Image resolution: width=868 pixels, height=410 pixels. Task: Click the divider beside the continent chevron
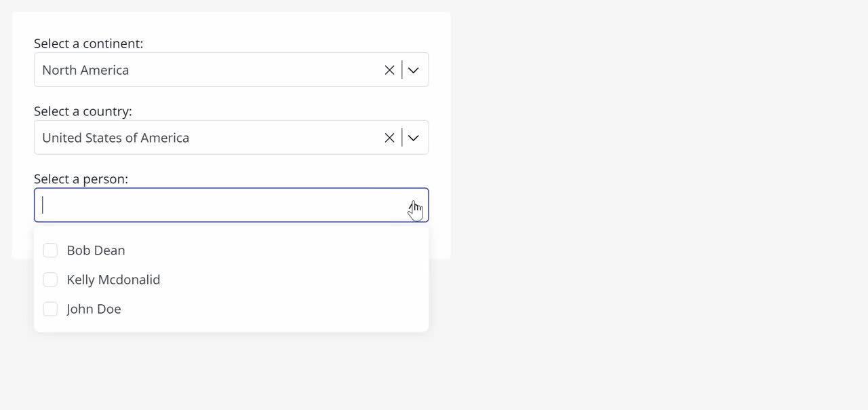(x=402, y=70)
